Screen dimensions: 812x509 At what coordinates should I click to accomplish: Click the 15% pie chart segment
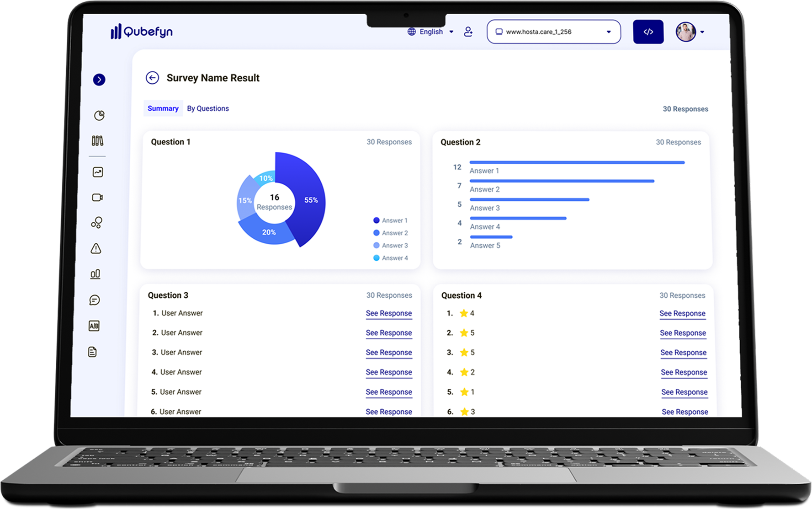[246, 200]
